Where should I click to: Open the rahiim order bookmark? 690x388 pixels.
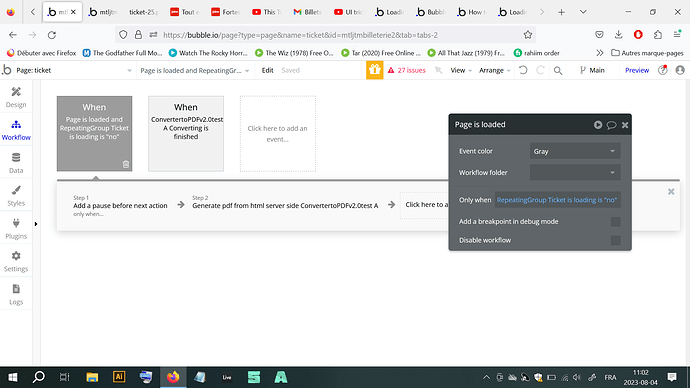(x=536, y=53)
